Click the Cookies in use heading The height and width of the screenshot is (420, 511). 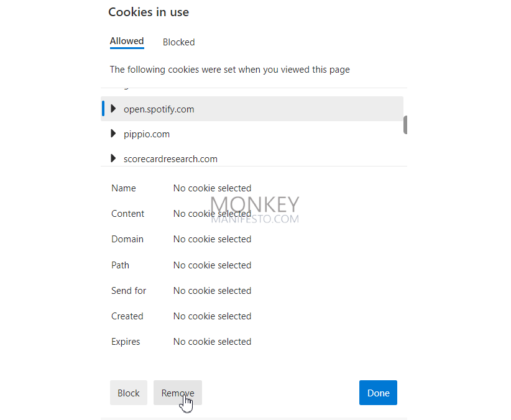149,12
